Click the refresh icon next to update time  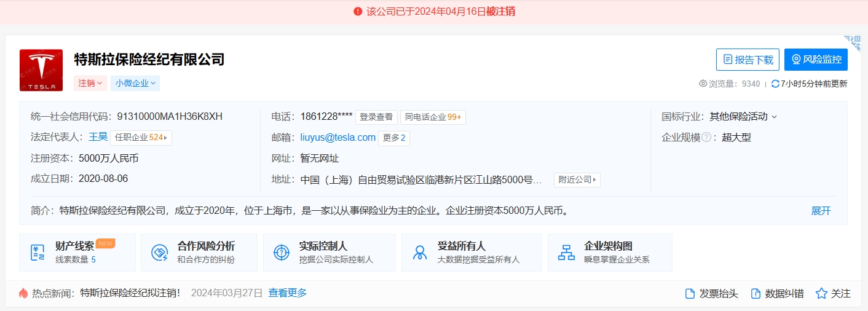[x=775, y=84]
